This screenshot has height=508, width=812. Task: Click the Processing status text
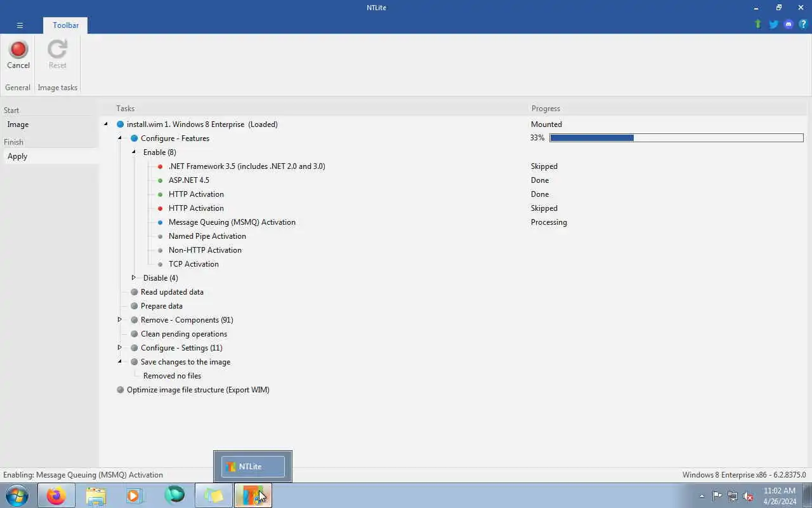pos(549,222)
